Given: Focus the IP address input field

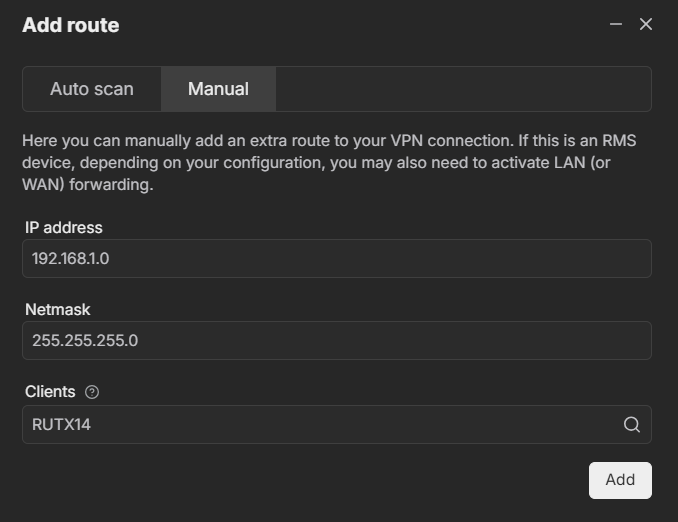Looking at the screenshot, I should 336,258.
